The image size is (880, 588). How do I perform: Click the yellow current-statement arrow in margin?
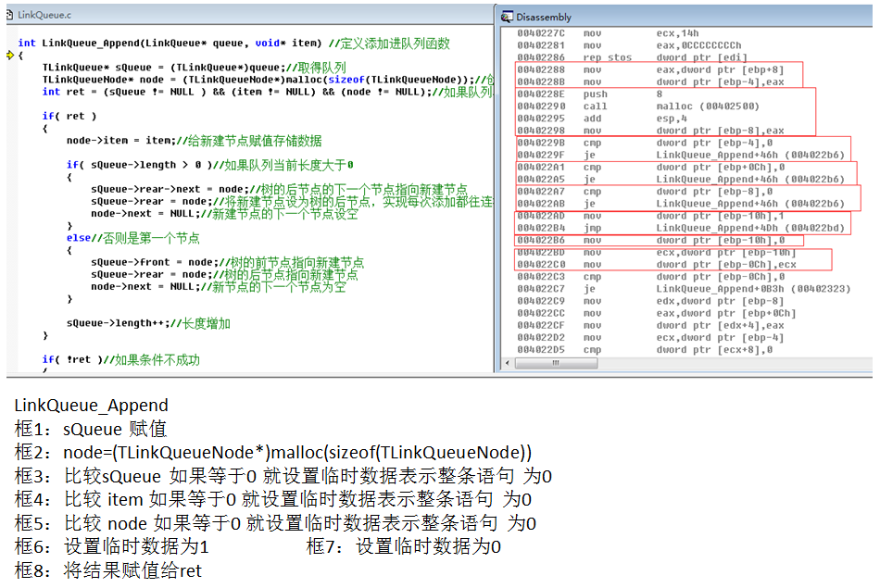[10, 55]
